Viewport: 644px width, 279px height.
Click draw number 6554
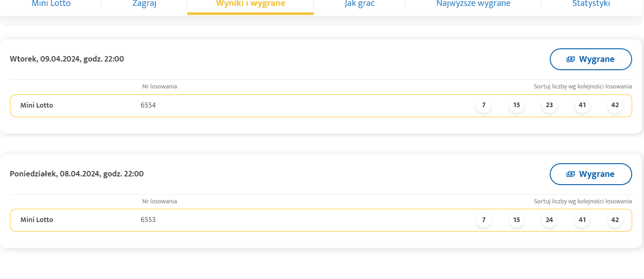click(x=148, y=105)
